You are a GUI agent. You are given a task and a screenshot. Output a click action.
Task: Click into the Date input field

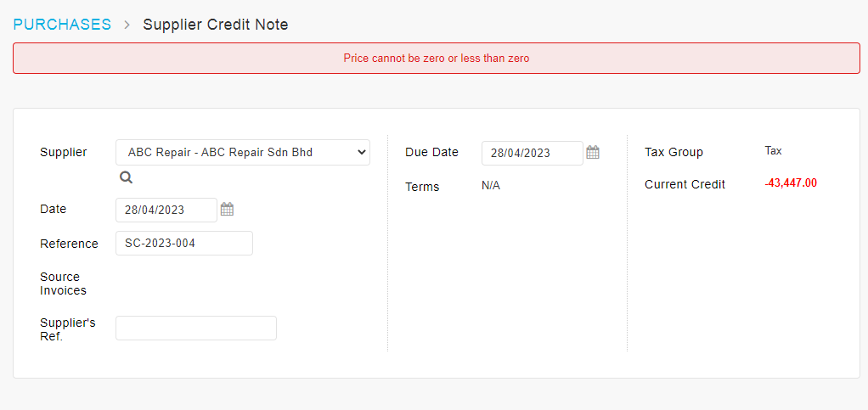166,210
